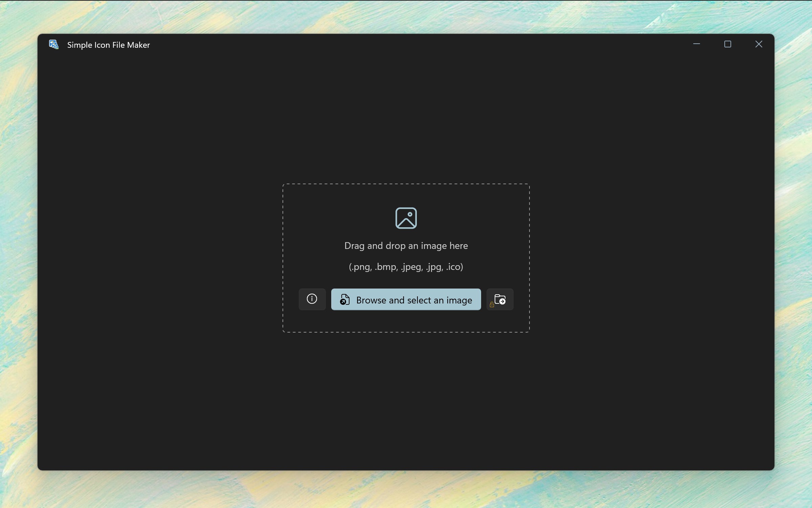Click the gold padlock icon
The width and height of the screenshot is (812, 508).
(492, 305)
